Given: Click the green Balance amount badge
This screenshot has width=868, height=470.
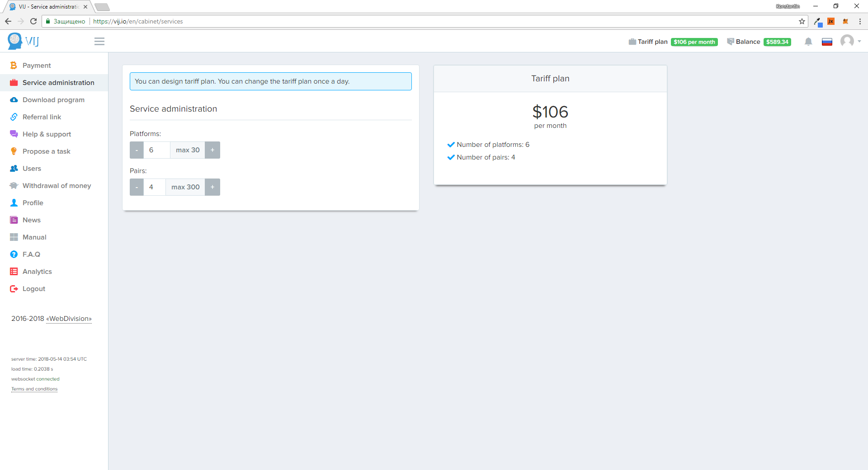Looking at the screenshot, I should (x=777, y=42).
